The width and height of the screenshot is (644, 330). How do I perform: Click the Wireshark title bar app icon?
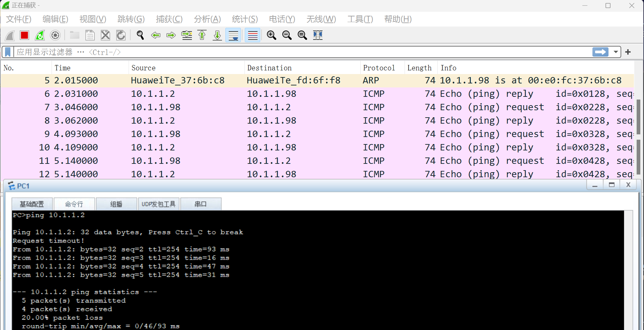point(6,5)
